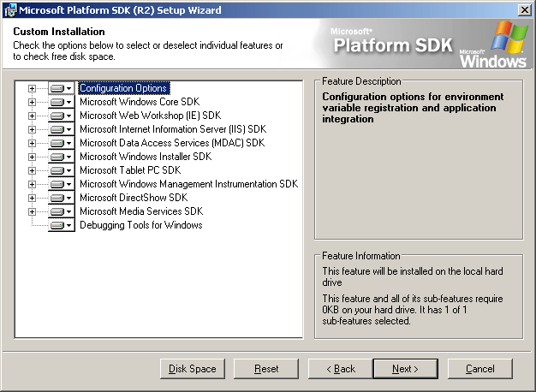Close the Setup Wizard window

click(525, 10)
